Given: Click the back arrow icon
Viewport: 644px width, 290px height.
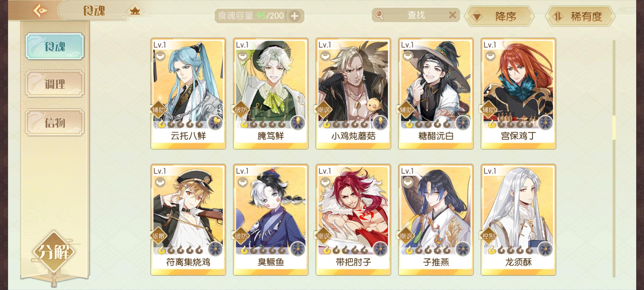Looking at the screenshot, I should tap(40, 11).
